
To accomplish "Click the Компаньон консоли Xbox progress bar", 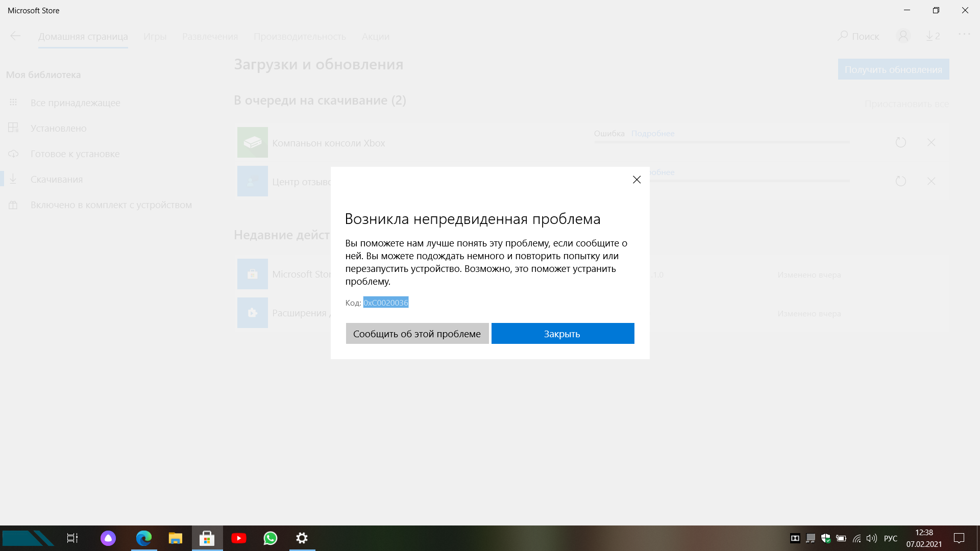I will (722, 142).
